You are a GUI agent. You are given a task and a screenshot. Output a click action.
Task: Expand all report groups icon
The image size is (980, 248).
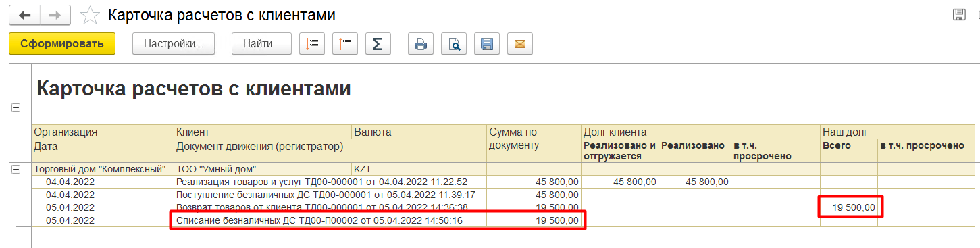point(313,44)
